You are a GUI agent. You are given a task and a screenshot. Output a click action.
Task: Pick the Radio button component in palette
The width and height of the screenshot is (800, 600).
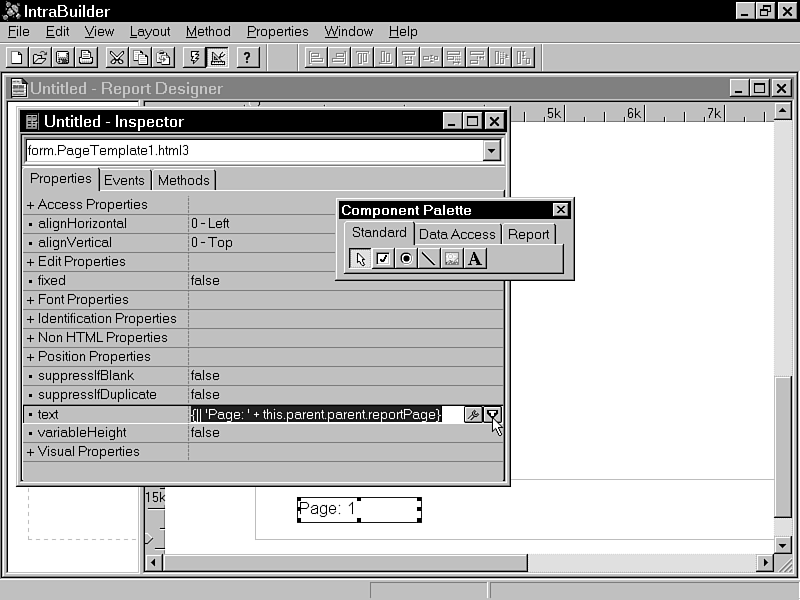click(406, 259)
